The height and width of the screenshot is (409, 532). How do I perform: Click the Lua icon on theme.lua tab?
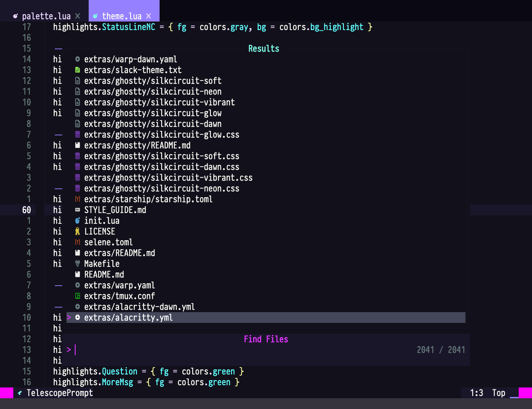point(95,16)
